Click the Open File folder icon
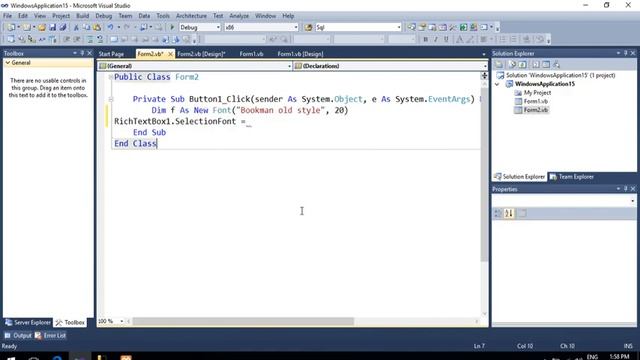The image size is (640, 360). pos(42,27)
